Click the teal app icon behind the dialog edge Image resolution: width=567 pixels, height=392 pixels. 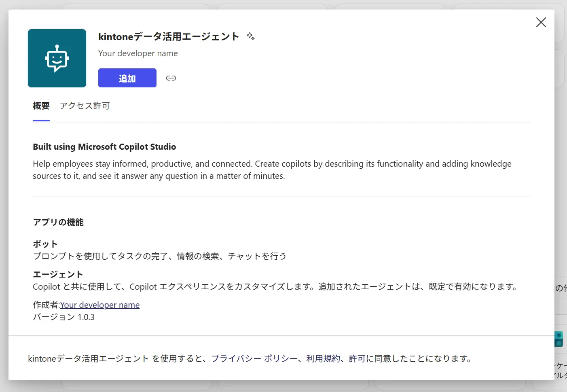tap(559, 339)
